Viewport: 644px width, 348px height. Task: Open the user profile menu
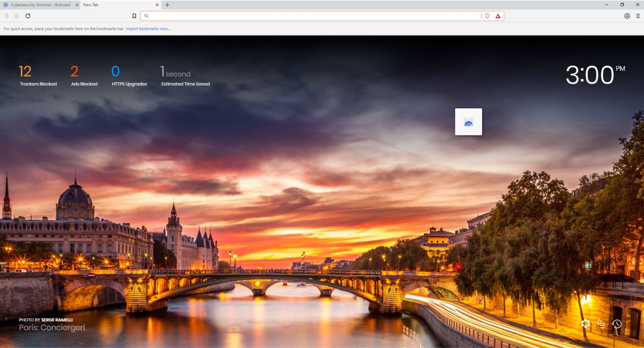(627, 16)
